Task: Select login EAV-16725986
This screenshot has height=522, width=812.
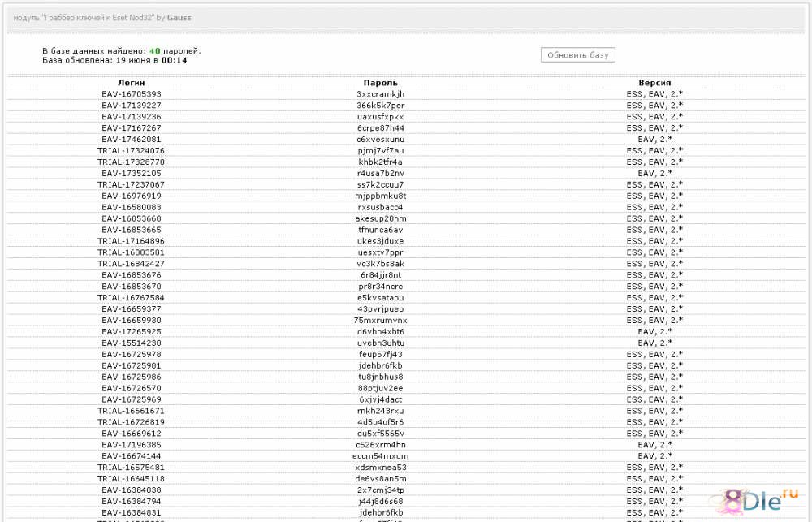Action: coord(132,377)
